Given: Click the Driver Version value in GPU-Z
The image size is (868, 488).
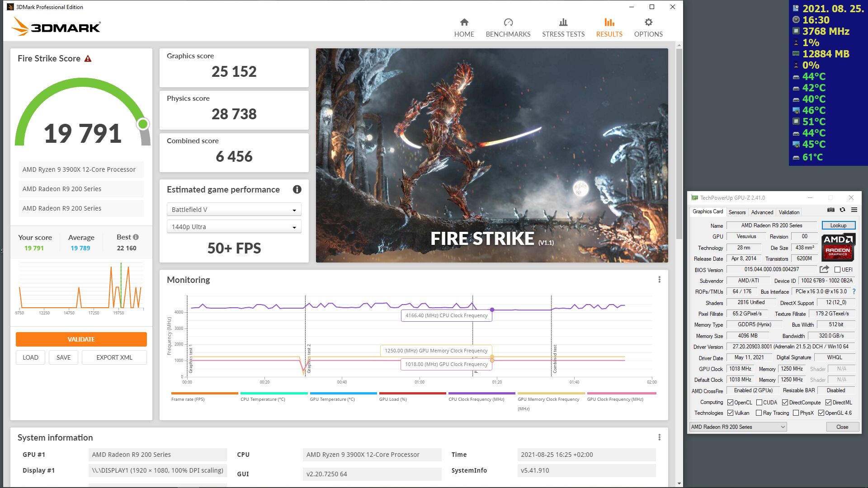Looking at the screenshot, I should click(x=791, y=347).
